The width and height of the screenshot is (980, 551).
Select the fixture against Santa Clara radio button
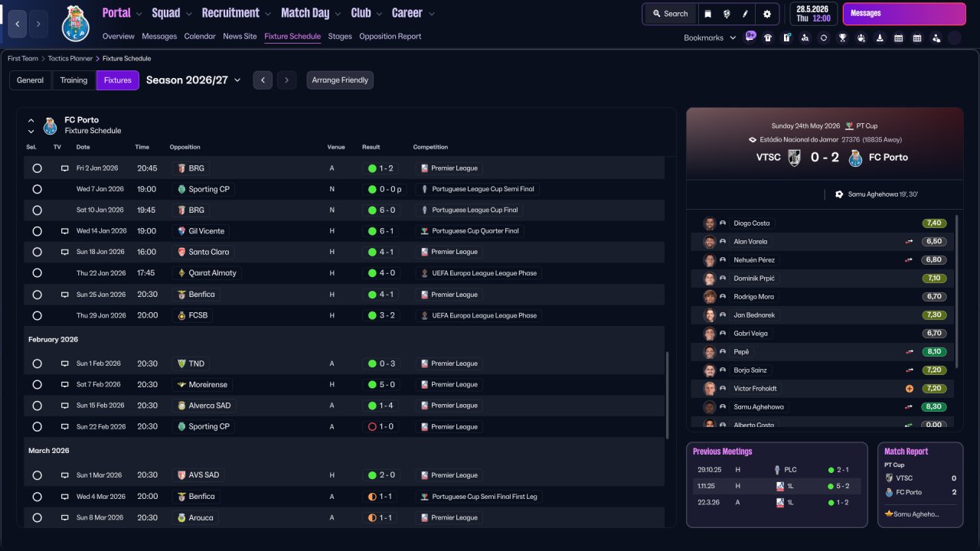pyautogui.click(x=37, y=252)
